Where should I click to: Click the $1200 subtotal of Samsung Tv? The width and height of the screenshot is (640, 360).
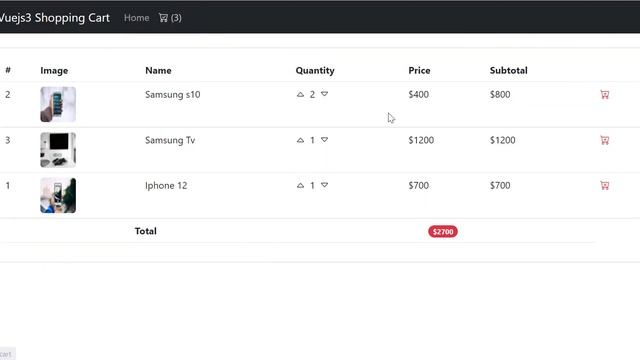pyautogui.click(x=502, y=140)
